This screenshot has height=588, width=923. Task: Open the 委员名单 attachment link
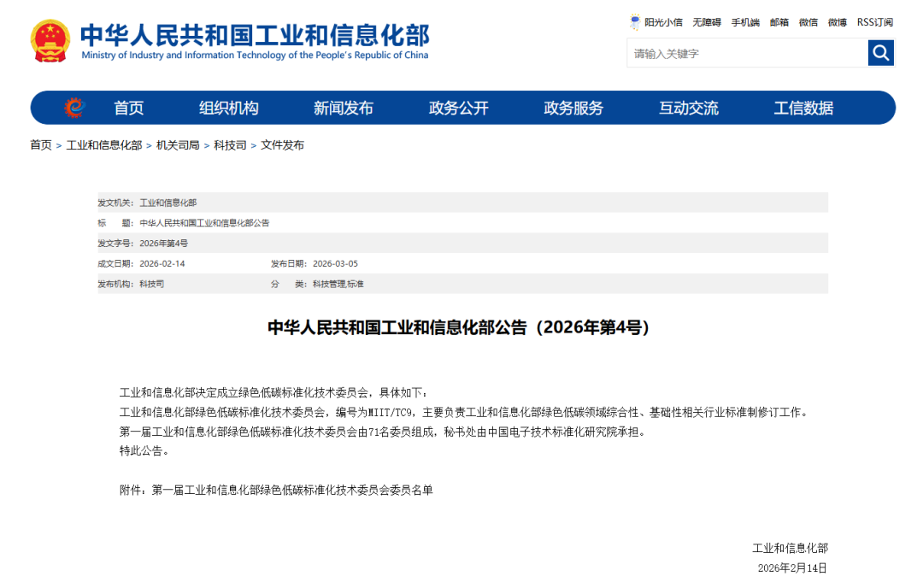[x=292, y=491]
